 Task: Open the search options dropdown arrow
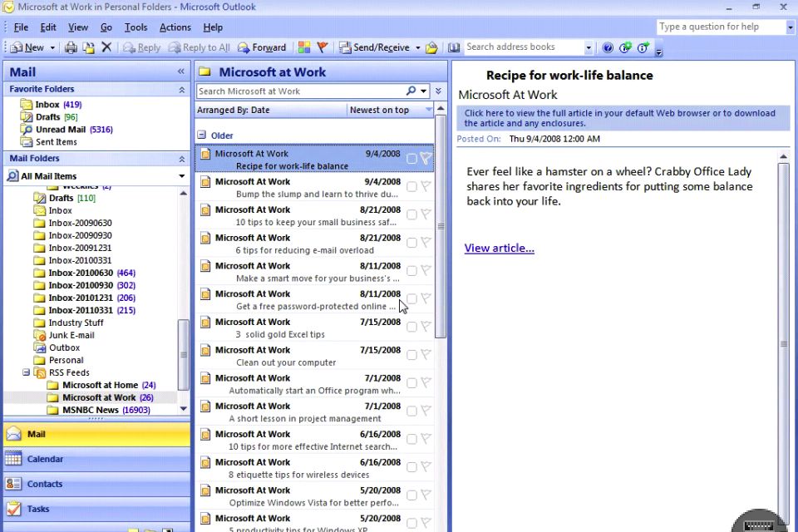coord(423,91)
